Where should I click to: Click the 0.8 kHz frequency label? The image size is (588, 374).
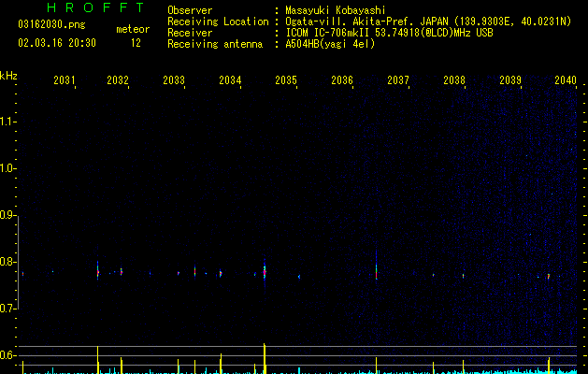(7, 262)
